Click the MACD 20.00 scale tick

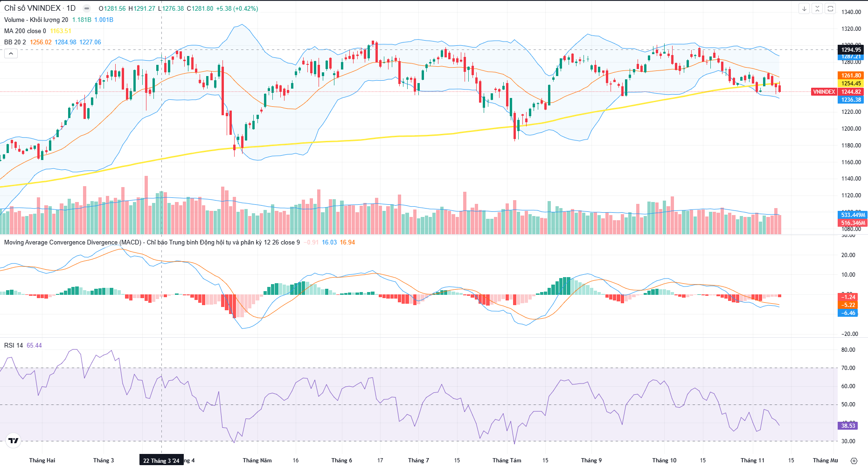(x=848, y=255)
